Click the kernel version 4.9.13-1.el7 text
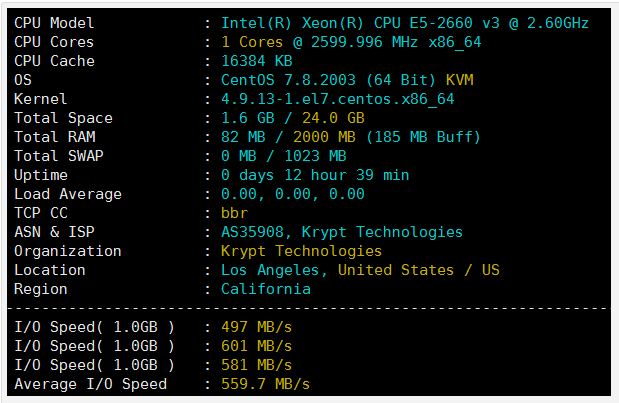The image size is (619, 403). (x=338, y=99)
